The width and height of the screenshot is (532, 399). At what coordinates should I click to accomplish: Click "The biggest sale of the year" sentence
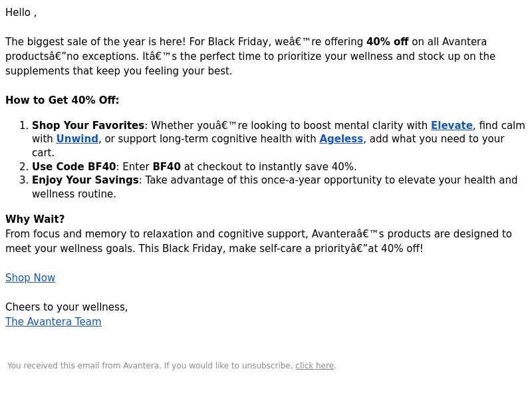pyautogui.click(x=96, y=42)
